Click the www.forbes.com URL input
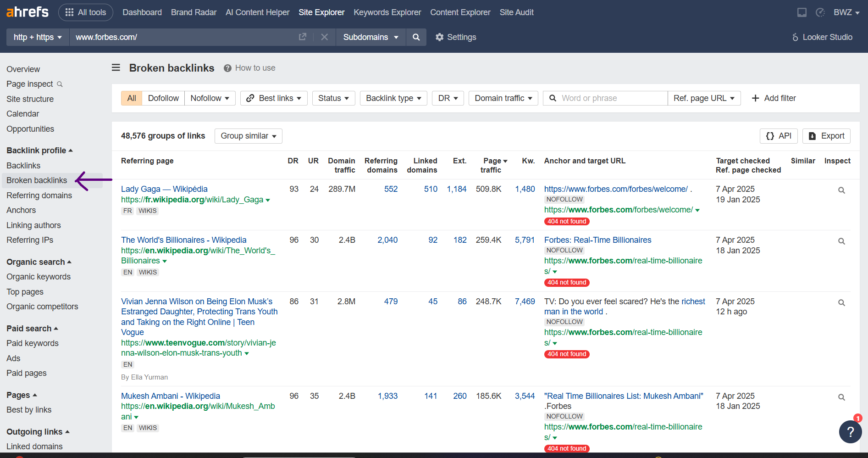 (183, 37)
